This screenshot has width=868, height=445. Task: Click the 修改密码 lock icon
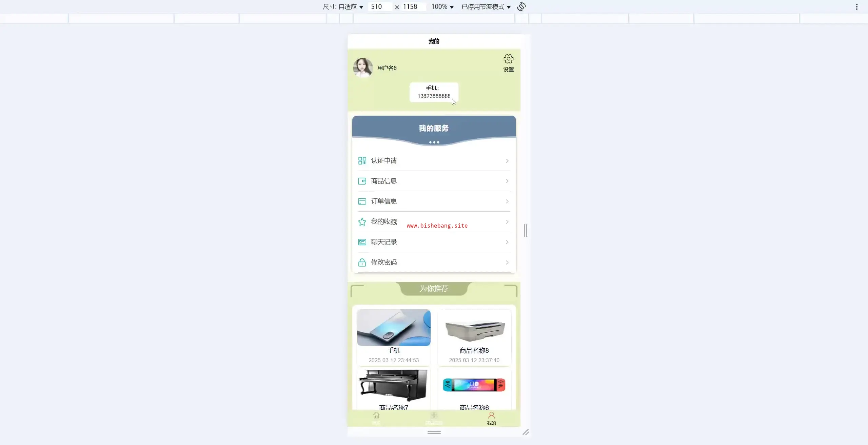coord(362,263)
